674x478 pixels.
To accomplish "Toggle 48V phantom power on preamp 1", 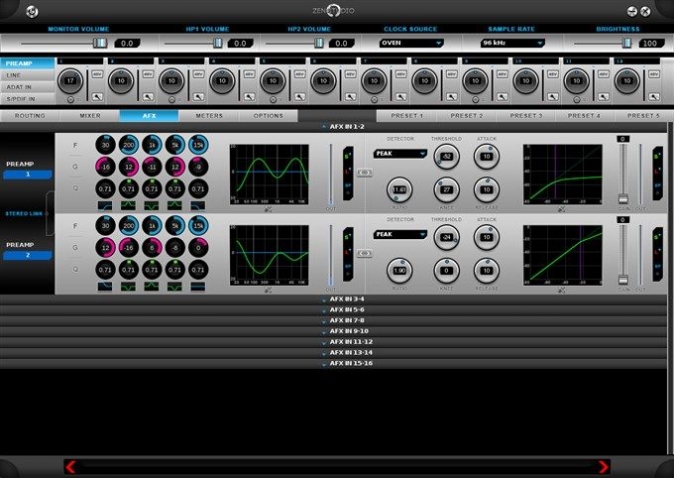I will click(x=97, y=74).
